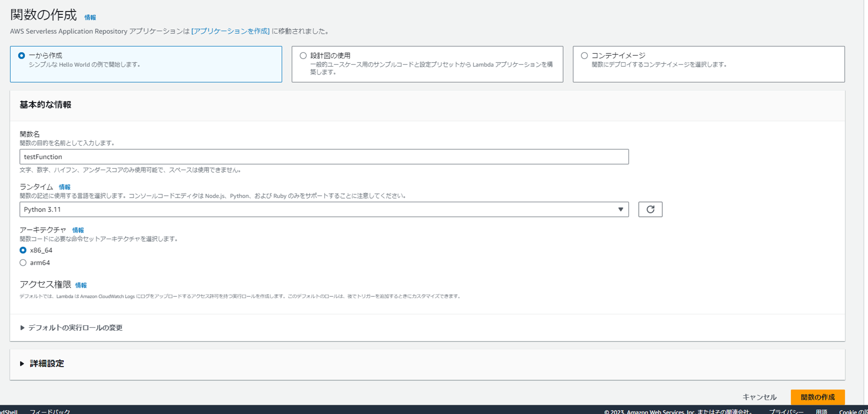Screen dimensions: 868x414
Task: Click the runtime list refresh icon
Action: 650,209
